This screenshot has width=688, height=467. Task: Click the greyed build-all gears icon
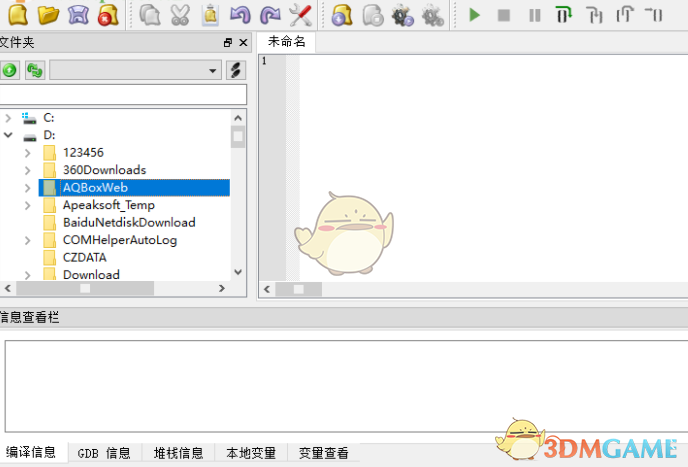coord(433,16)
